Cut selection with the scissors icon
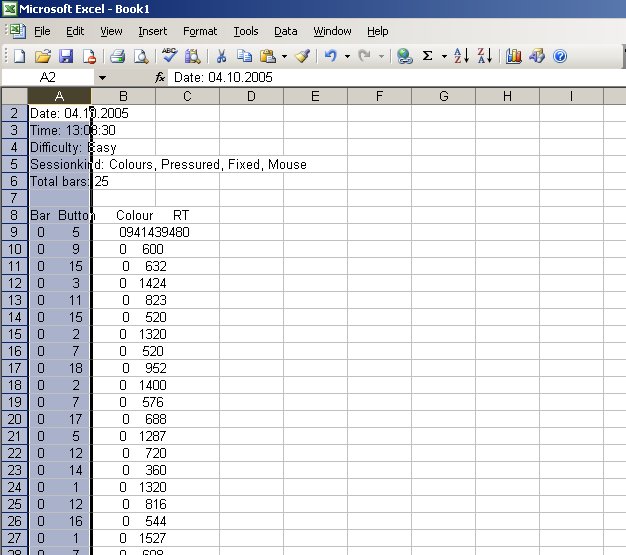This screenshot has height=555, width=626. pos(221,56)
